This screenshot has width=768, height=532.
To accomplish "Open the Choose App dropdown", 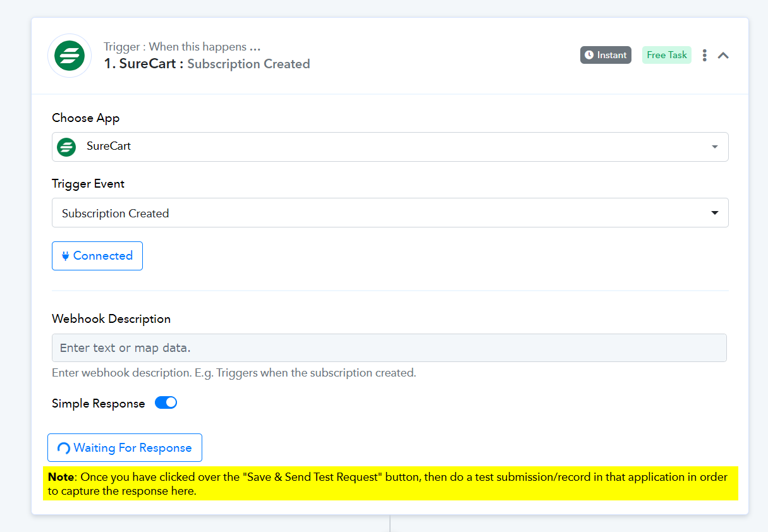I will point(390,147).
